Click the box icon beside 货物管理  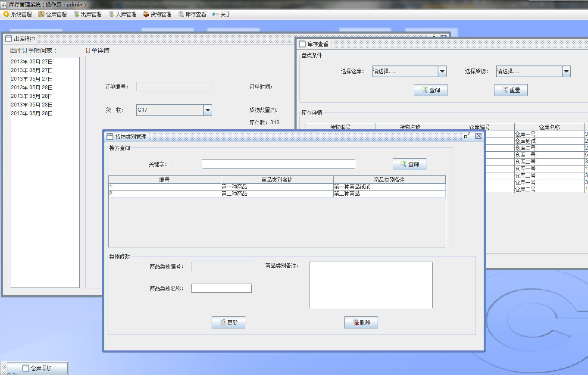146,14
